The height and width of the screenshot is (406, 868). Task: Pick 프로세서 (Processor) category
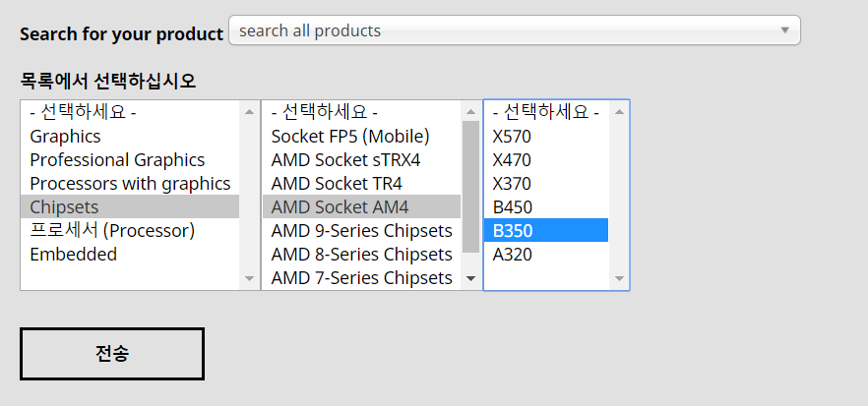coord(130,231)
